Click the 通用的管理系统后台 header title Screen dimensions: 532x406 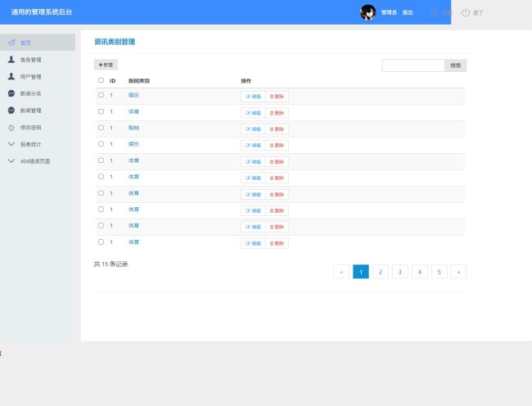point(42,12)
